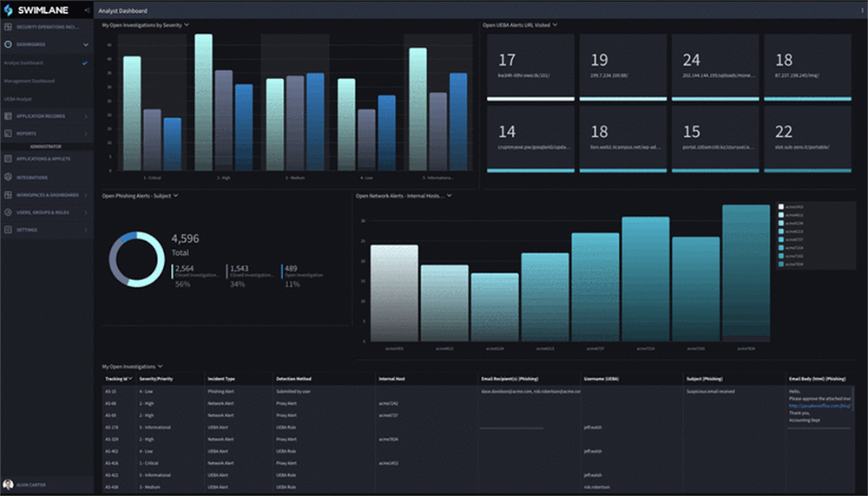This screenshot has width=868, height=496.
Task: Toggle acme4612 legend series
Action: pos(791,215)
